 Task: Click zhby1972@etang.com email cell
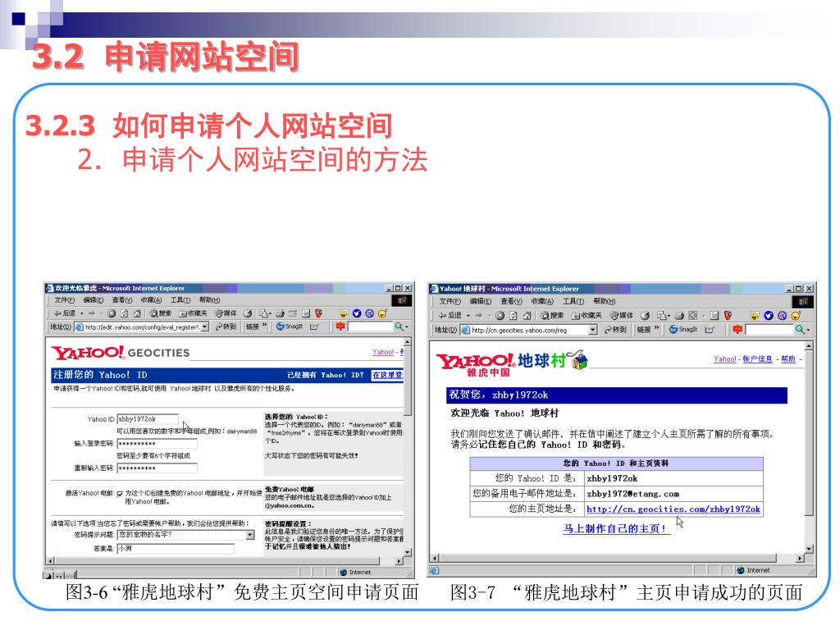pos(673,494)
